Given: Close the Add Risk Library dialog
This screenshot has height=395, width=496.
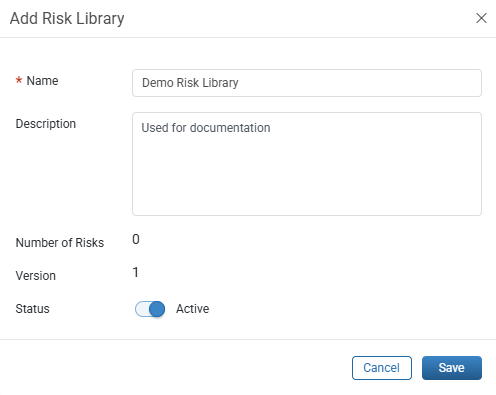Looking at the screenshot, I should [x=481, y=18].
